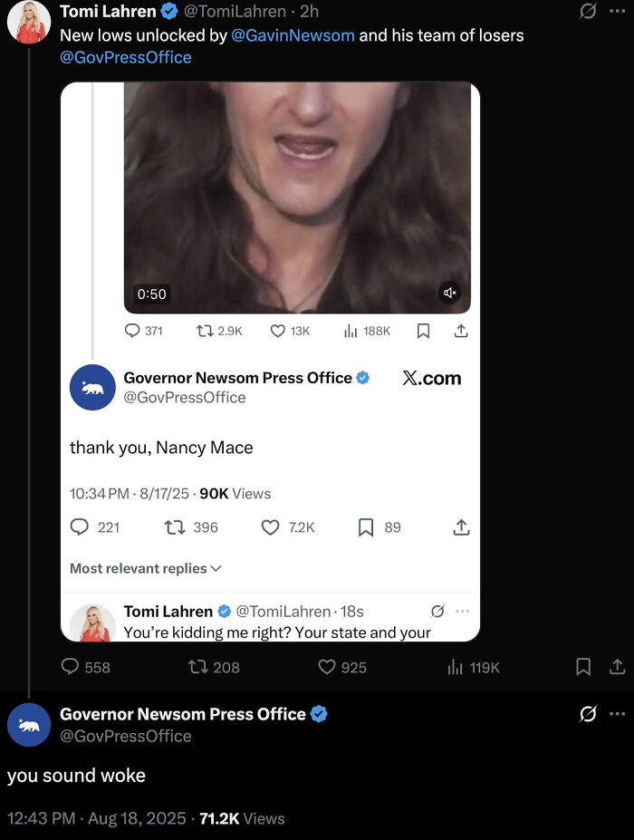Open the X.com link on the embedded post

[432, 378]
